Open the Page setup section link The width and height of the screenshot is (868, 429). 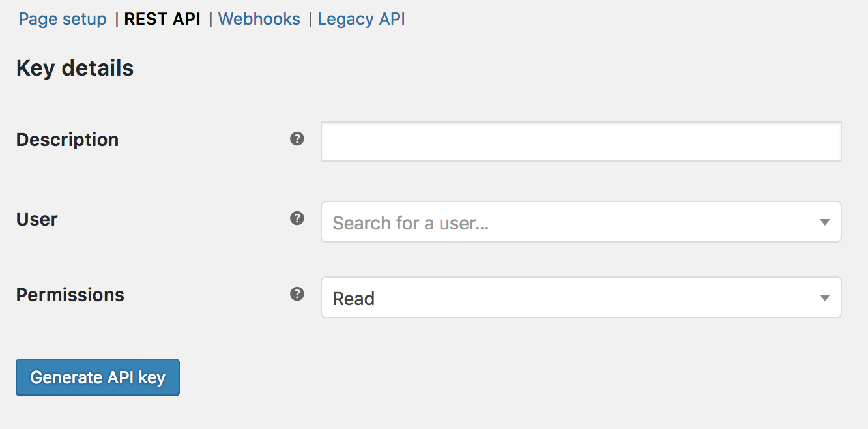pyautogui.click(x=63, y=19)
